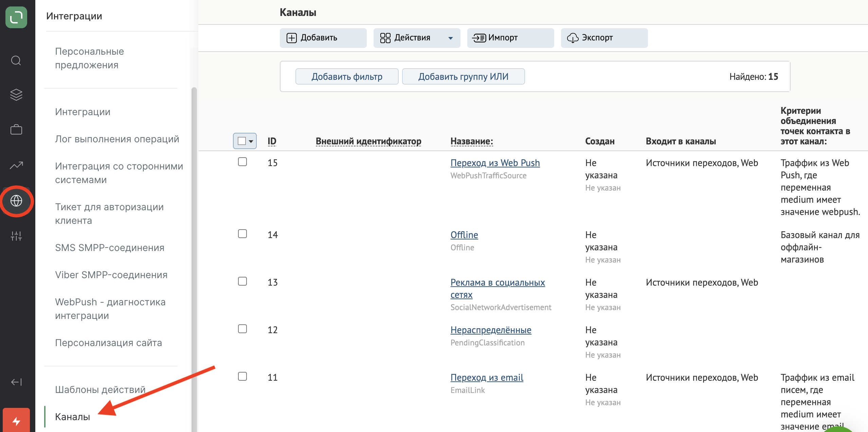Expand the select-all dropdown arrow
The width and height of the screenshot is (868, 432).
tap(251, 141)
